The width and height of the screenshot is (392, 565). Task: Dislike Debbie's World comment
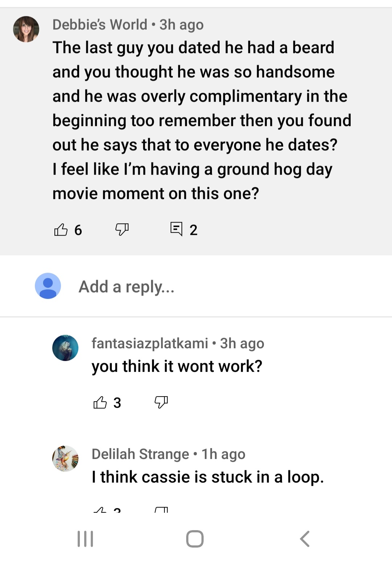[122, 229]
